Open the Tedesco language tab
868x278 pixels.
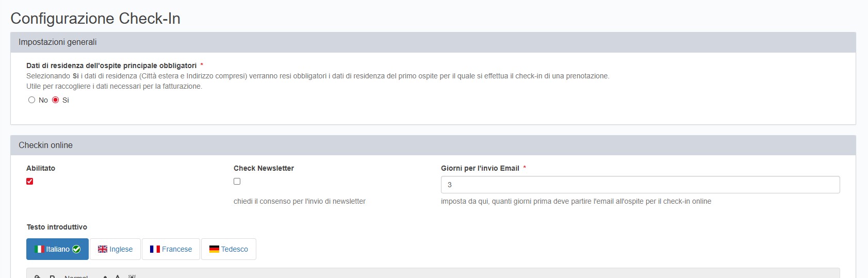(x=228, y=249)
